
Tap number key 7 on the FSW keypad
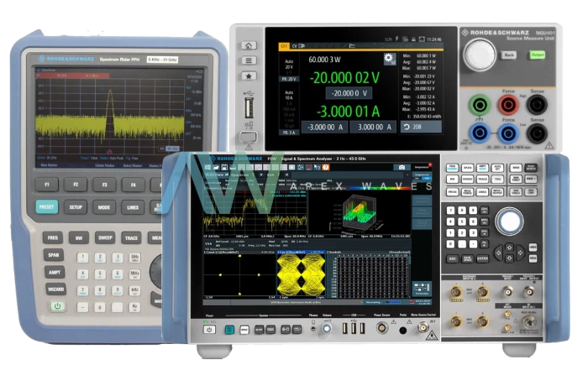click(x=451, y=211)
